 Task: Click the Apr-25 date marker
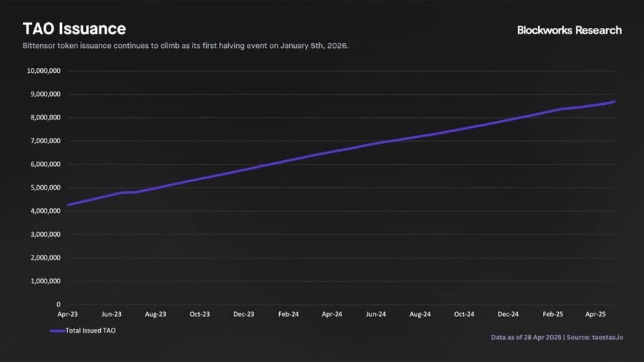click(x=595, y=314)
